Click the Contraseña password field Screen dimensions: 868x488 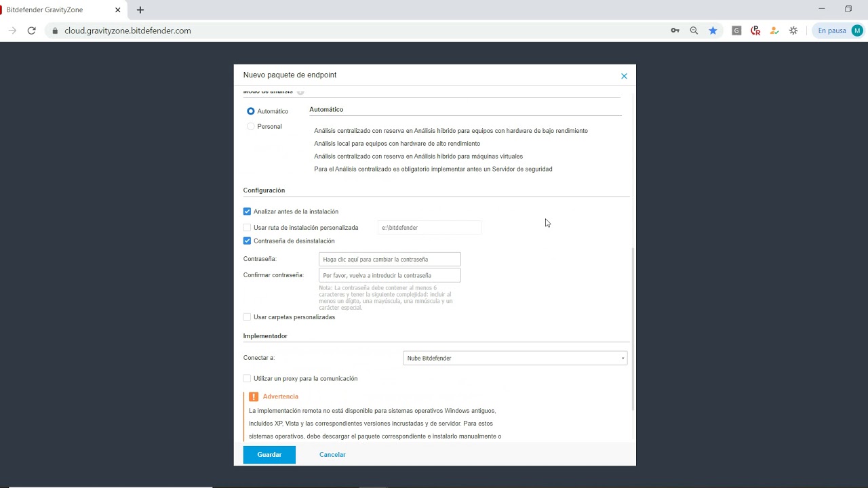[x=390, y=260]
